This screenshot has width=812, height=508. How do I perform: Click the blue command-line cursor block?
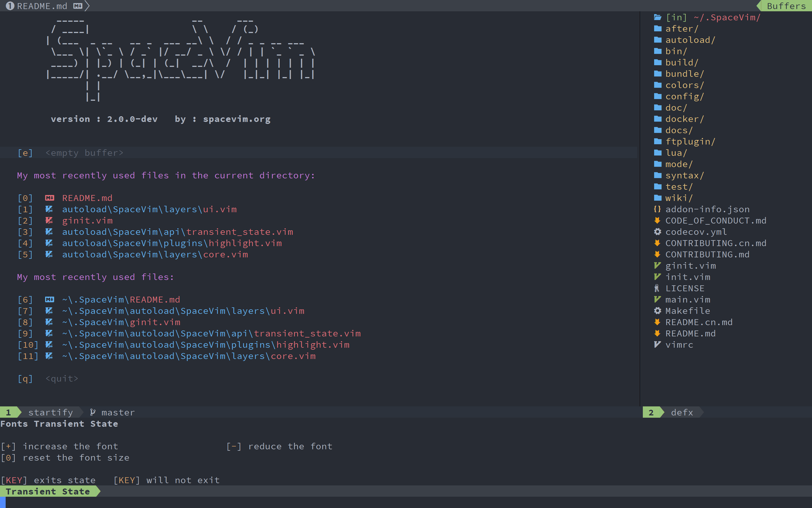coord(3,502)
